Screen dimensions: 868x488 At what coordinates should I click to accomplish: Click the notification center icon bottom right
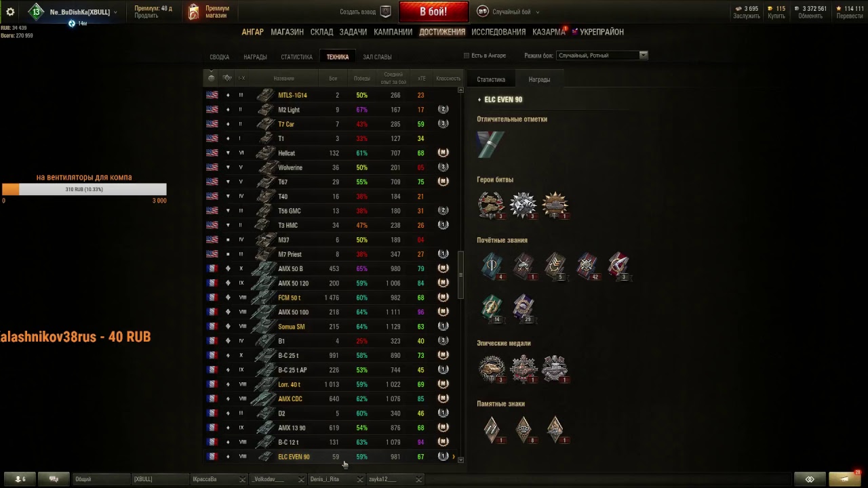[846, 479]
